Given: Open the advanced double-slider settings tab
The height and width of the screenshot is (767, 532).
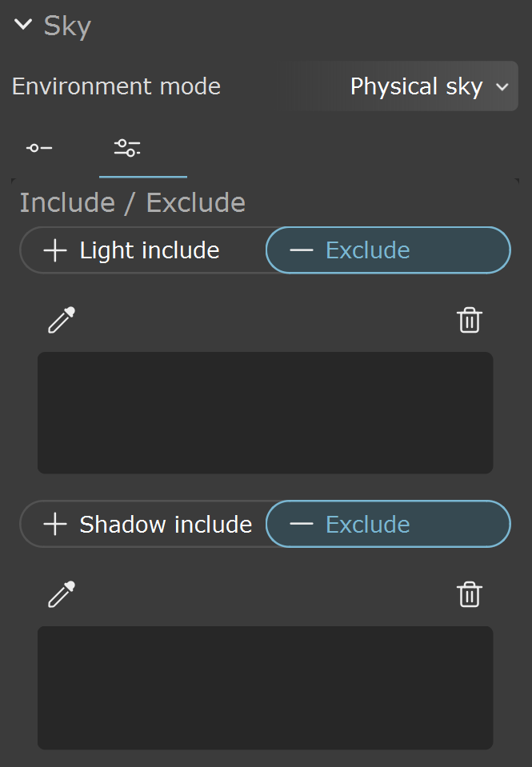Looking at the screenshot, I should tap(127, 148).
